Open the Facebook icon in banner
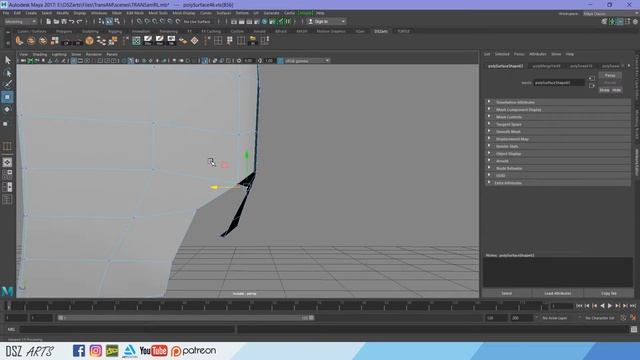This screenshot has width=640, height=360. [79, 351]
